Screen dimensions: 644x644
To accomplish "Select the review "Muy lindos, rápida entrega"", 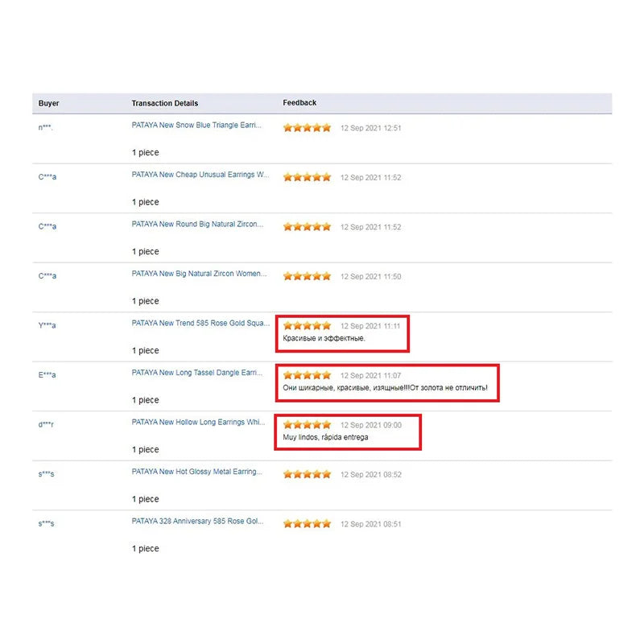I will (x=325, y=437).
